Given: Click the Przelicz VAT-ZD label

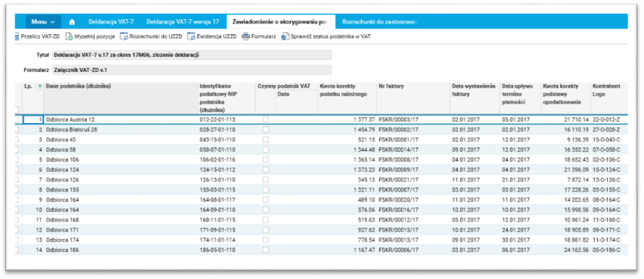Looking at the screenshot, I should pos(40,36).
